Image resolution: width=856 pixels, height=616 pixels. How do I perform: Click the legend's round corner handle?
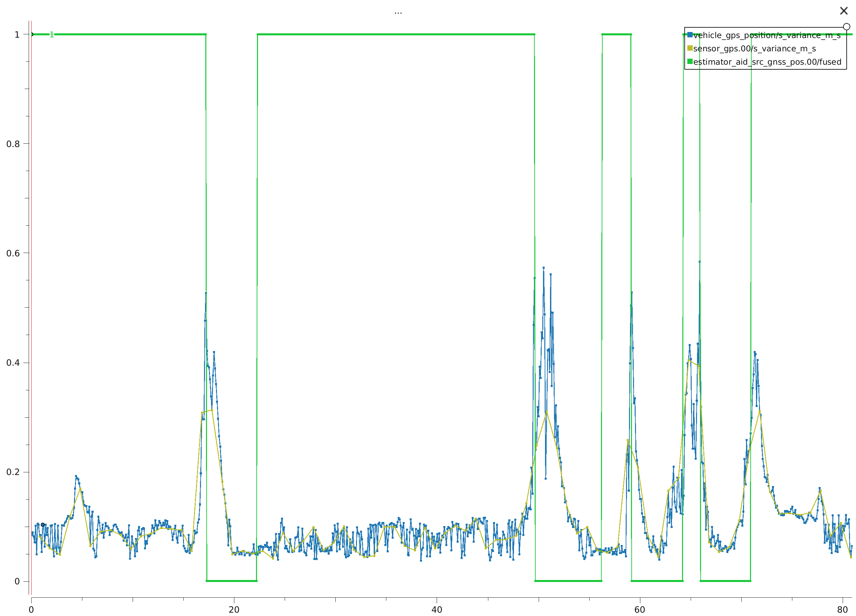click(x=847, y=27)
